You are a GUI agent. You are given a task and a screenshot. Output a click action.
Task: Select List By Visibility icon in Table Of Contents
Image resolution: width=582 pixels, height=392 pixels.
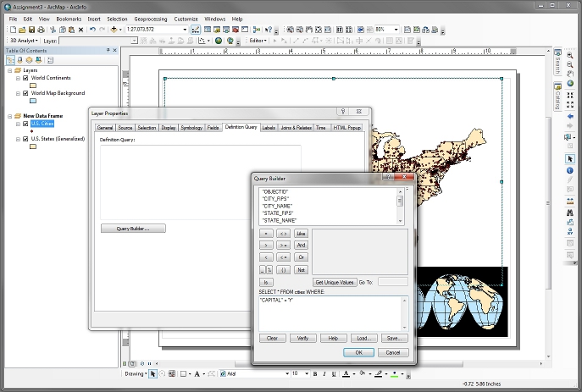pos(29,60)
